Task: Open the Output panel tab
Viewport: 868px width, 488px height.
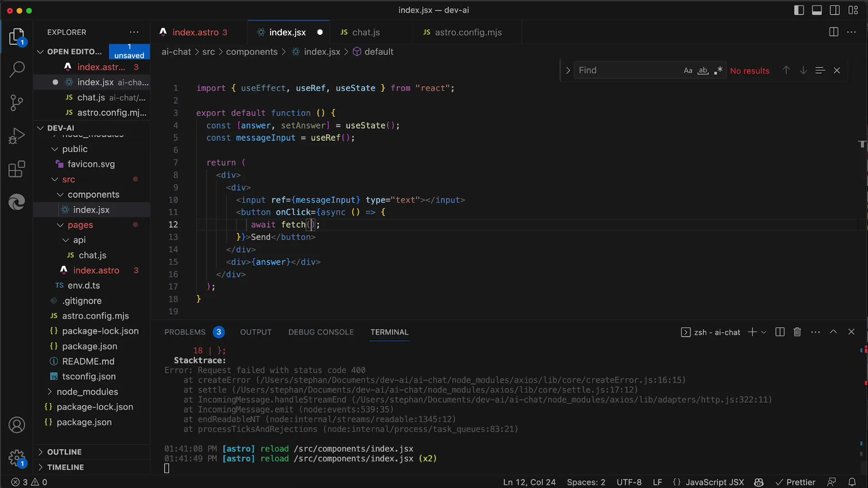Action: [x=256, y=332]
